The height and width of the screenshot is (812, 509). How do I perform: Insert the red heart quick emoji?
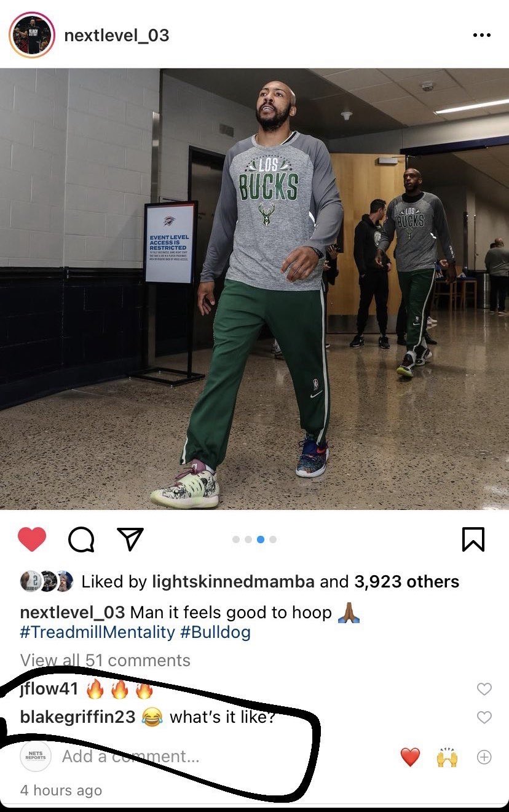click(x=410, y=757)
